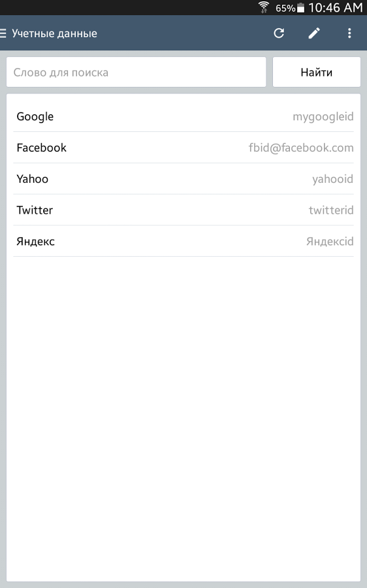Screen dimensions: 367x588
Task: Tap the Wi-Fi status icon
Action: click(x=264, y=7)
